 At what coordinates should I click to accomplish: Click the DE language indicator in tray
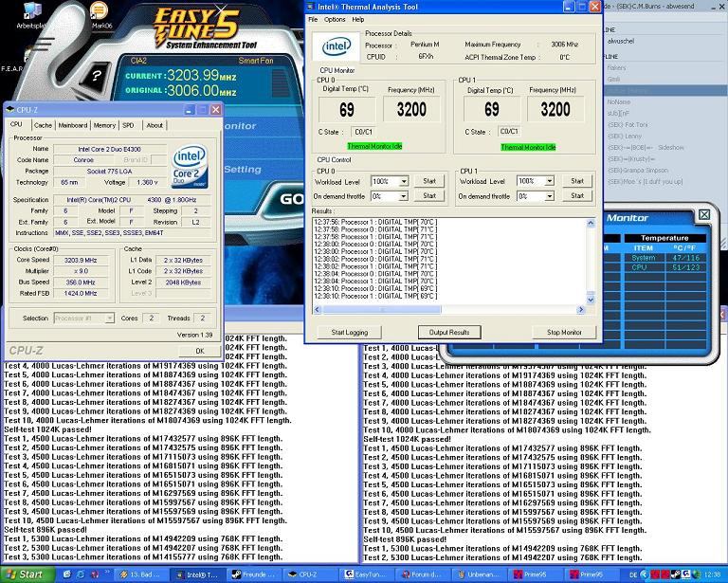633,574
